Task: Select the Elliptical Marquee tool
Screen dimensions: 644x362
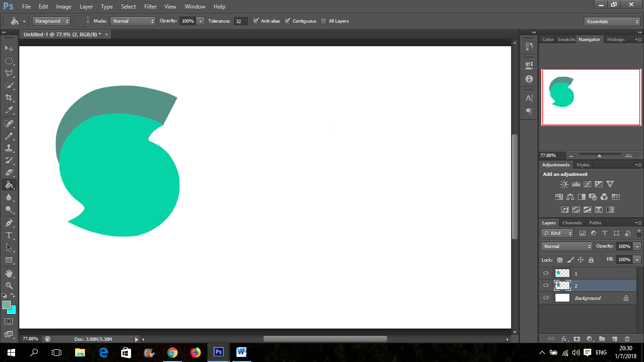Action: click(x=9, y=61)
